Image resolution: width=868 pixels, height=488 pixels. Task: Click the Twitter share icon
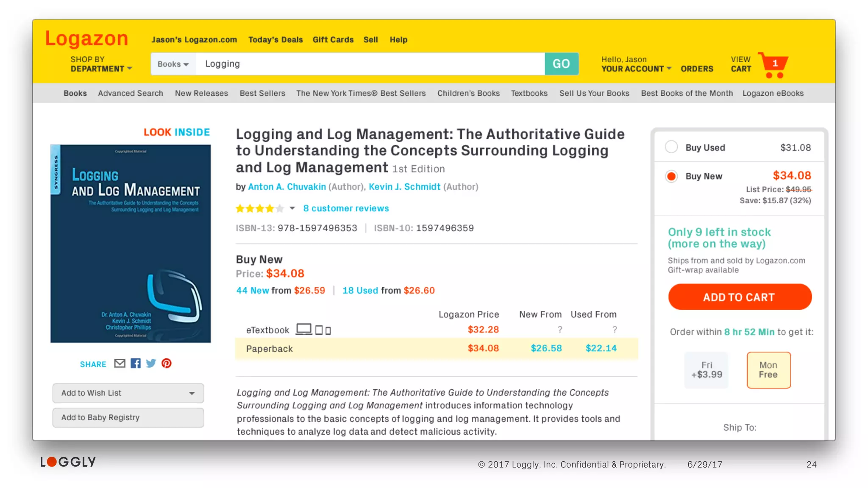(x=151, y=363)
